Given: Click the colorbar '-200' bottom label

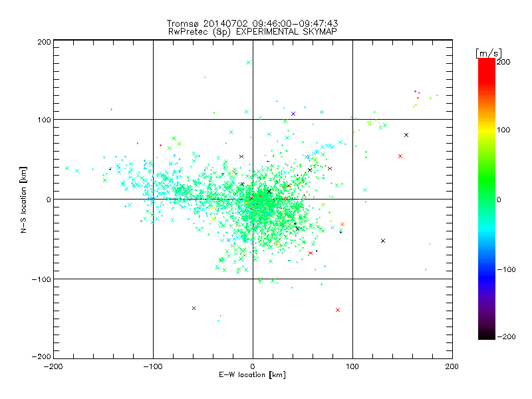Looking at the screenshot, I should point(506,337).
